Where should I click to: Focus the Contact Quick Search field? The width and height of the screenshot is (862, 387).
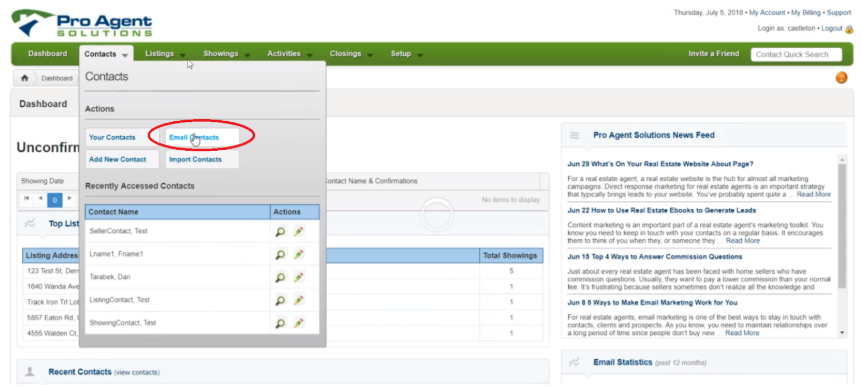coord(797,54)
